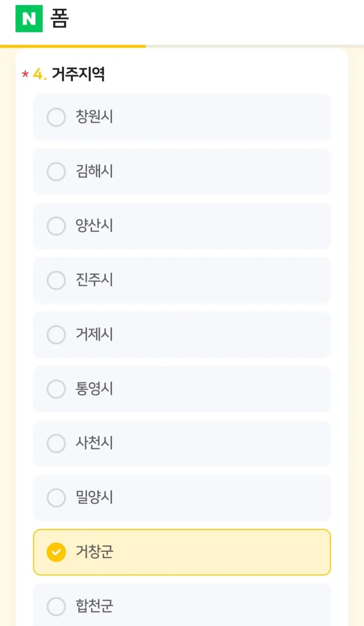Screen dimensions: 364x626
Task: Pick the 진주시 radio button
Action: coord(56,280)
